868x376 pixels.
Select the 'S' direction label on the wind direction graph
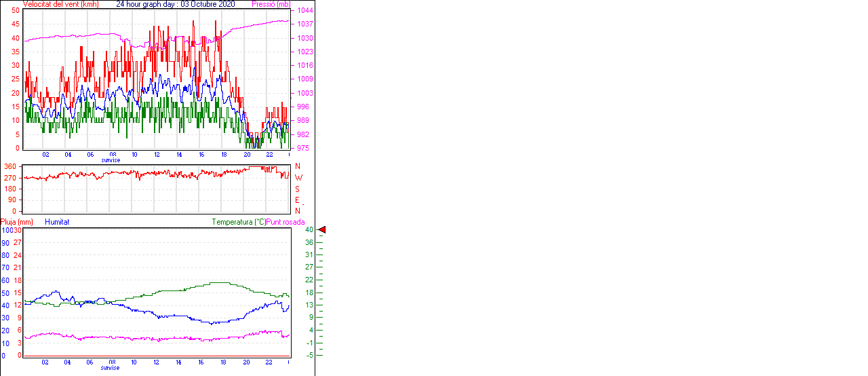[x=297, y=189]
